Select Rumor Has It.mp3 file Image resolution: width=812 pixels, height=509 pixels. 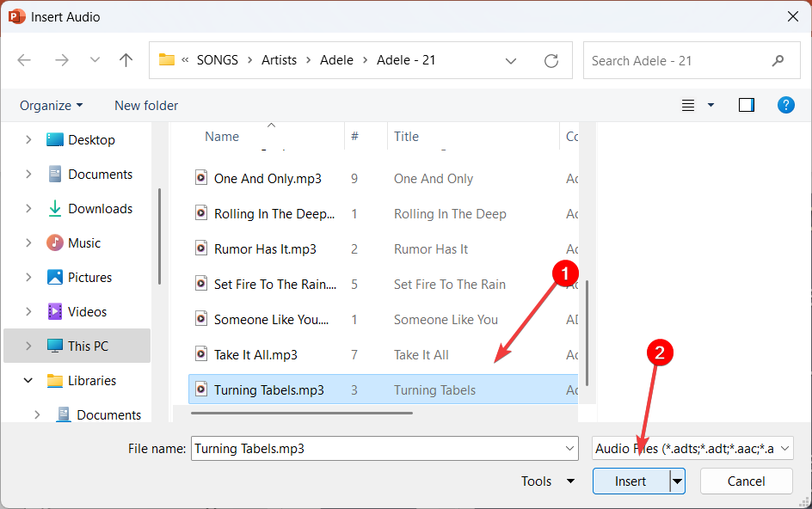pos(384,249)
